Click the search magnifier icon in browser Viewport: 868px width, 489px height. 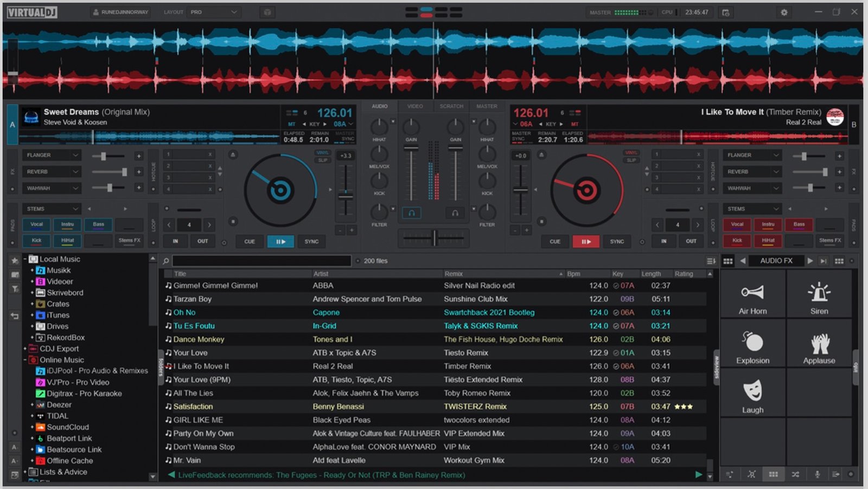pos(166,261)
